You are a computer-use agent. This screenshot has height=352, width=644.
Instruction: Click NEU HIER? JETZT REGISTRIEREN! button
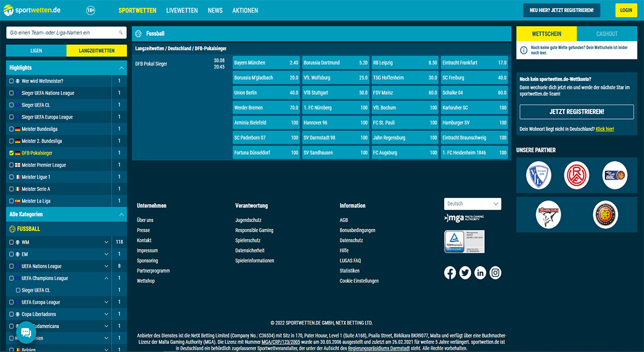click(561, 10)
